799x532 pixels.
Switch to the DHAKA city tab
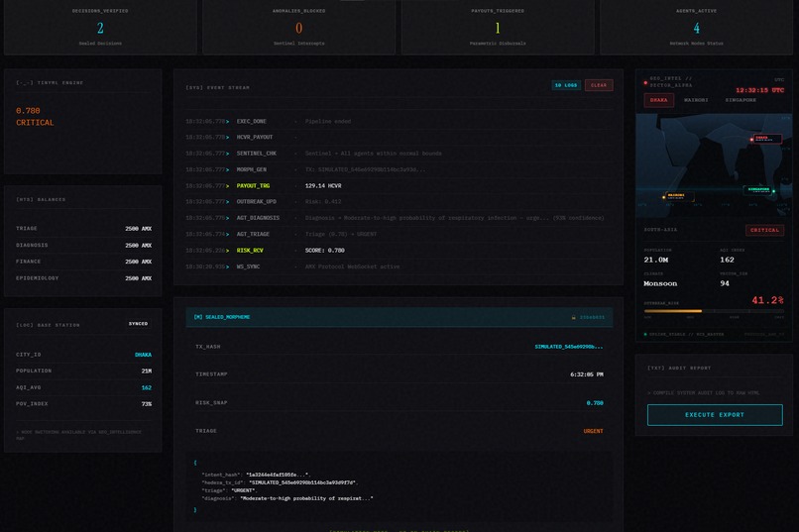pyautogui.click(x=658, y=100)
